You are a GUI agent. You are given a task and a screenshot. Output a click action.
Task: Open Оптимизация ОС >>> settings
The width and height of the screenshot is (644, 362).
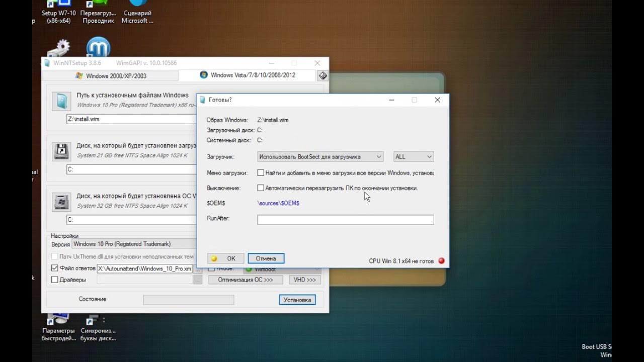245,280
